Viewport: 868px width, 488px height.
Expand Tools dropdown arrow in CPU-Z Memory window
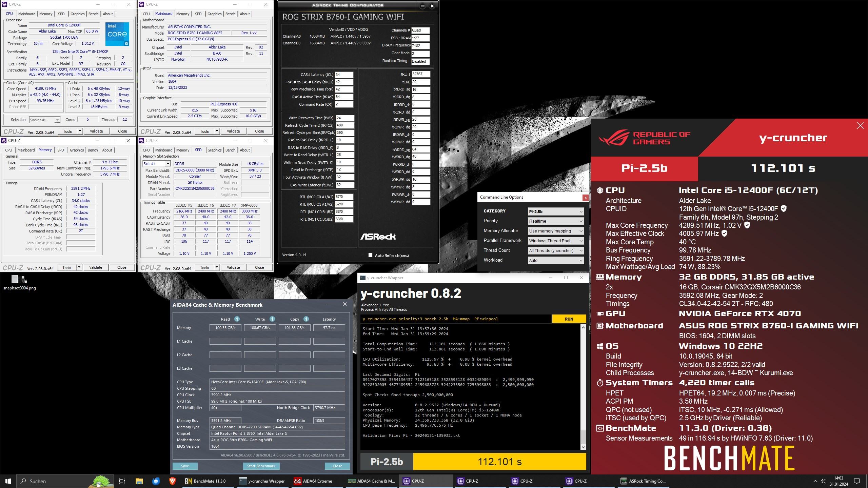point(79,267)
